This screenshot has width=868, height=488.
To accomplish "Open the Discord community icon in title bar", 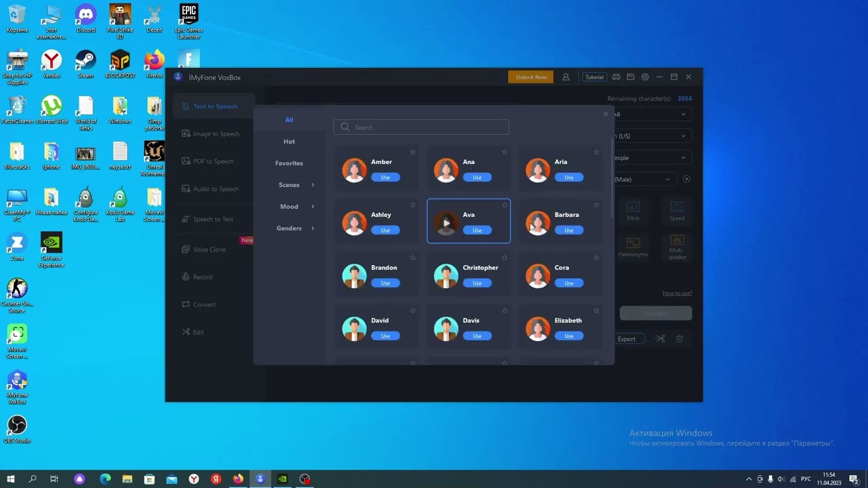I will click(x=616, y=77).
